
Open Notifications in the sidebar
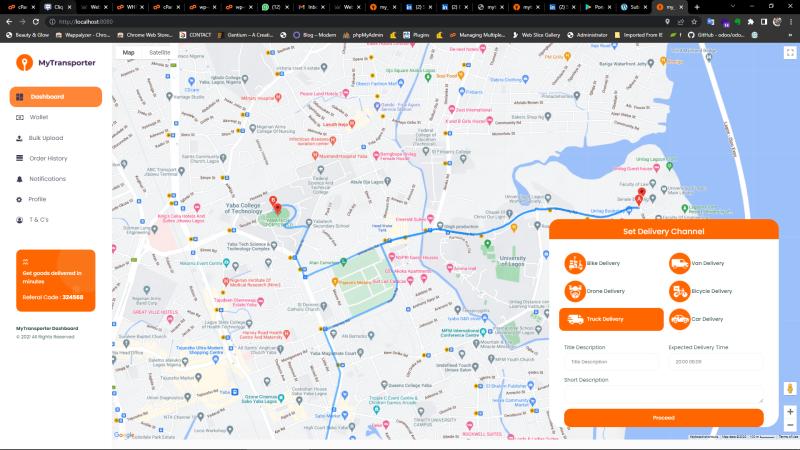click(x=47, y=179)
